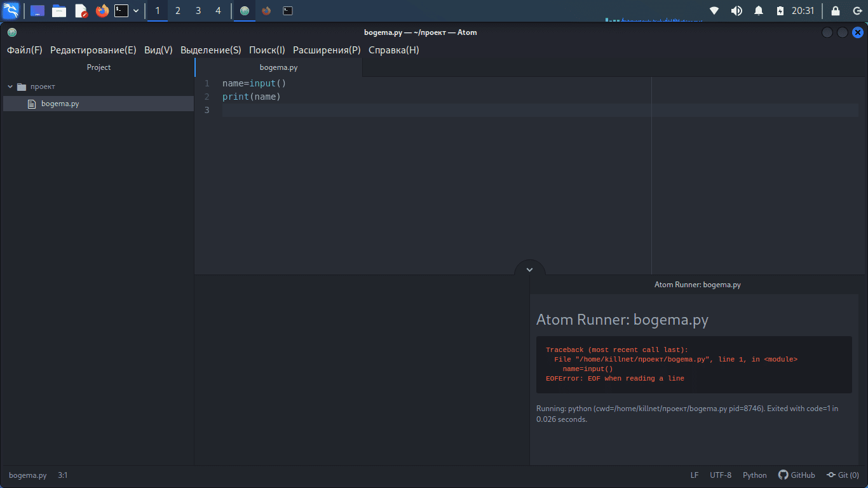
Task: Open the volume speaker icon
Action: click(736, 11)
